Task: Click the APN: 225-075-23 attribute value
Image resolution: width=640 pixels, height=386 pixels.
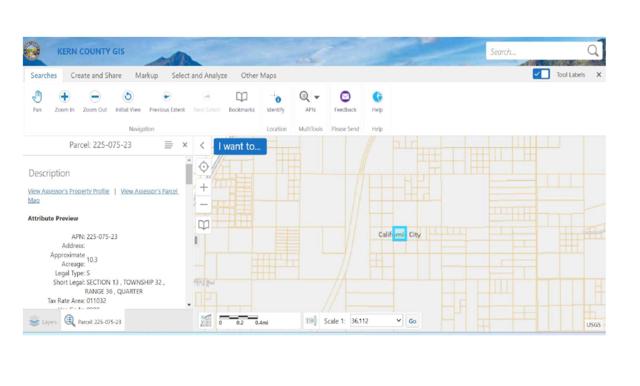Action: (x=102, y=237)
